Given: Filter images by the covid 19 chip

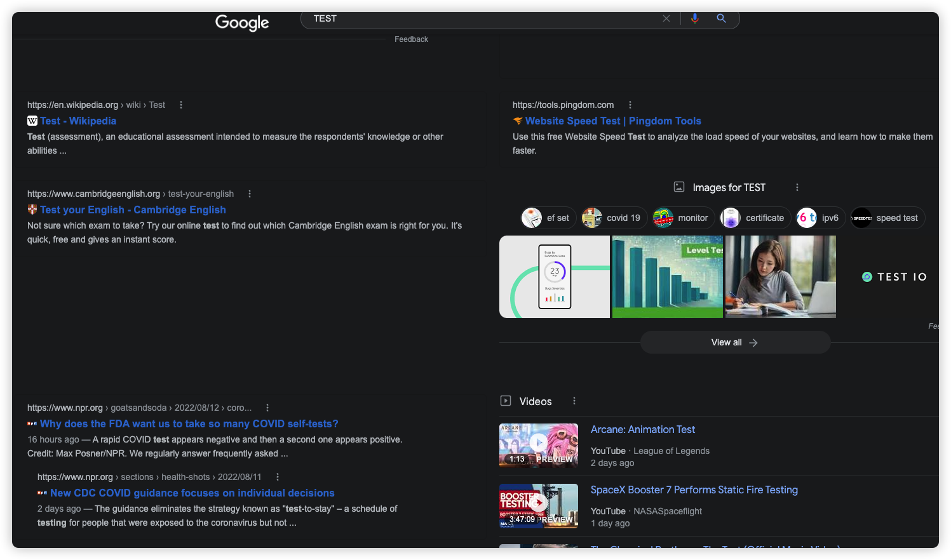Looking at the screenshot, I should click(x=614, y=218).
